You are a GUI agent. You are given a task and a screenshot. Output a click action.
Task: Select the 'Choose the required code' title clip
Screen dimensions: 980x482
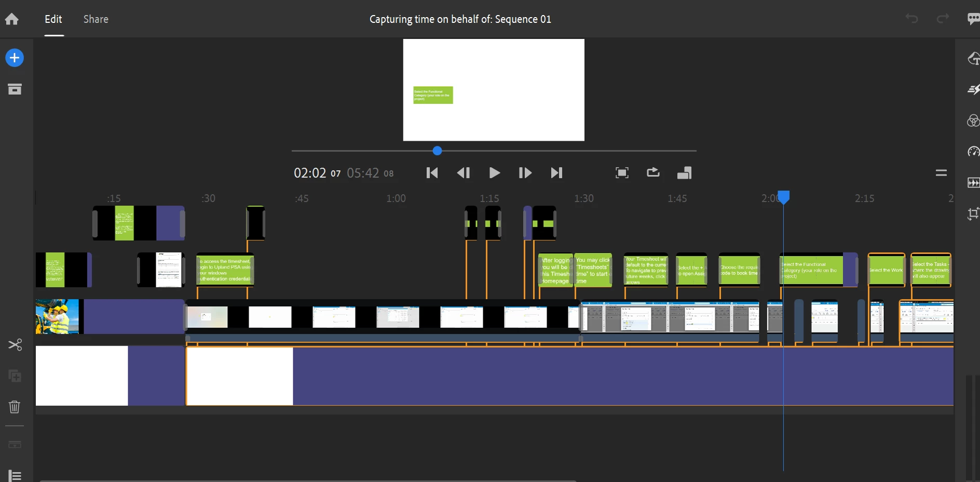tap(739, 270)
